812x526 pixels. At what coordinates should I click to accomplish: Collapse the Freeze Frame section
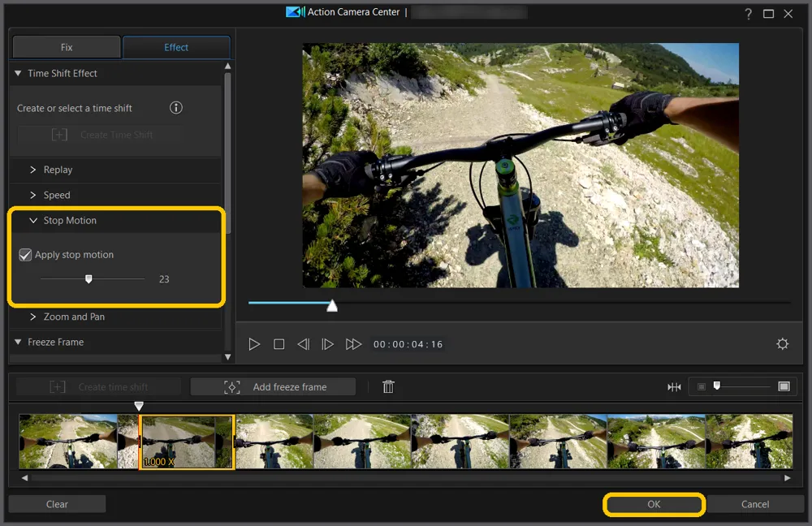point(18,343)
